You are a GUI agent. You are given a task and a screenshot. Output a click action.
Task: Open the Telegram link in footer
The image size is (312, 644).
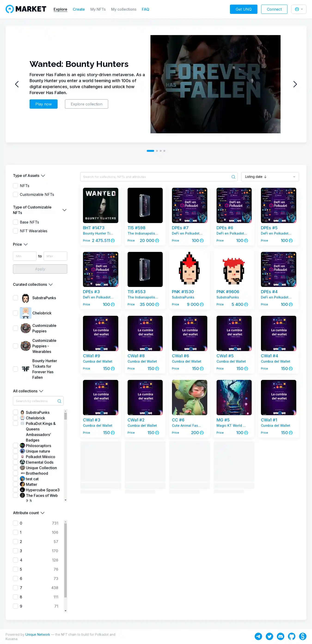258,636
